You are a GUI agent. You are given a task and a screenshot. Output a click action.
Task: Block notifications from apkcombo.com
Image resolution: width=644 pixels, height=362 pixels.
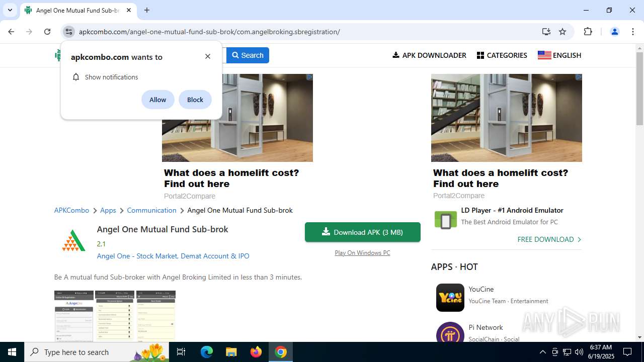[x=195, y=100]
